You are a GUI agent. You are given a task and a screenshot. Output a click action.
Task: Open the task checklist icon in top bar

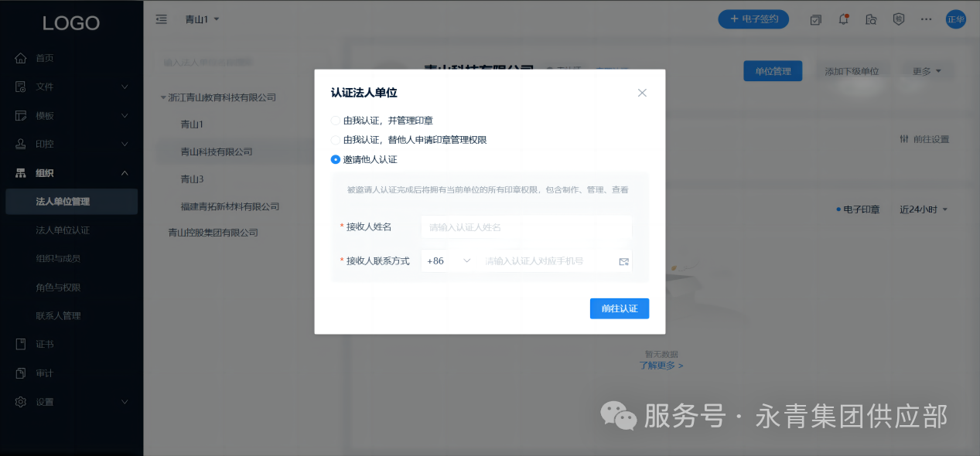click(815, 19)
